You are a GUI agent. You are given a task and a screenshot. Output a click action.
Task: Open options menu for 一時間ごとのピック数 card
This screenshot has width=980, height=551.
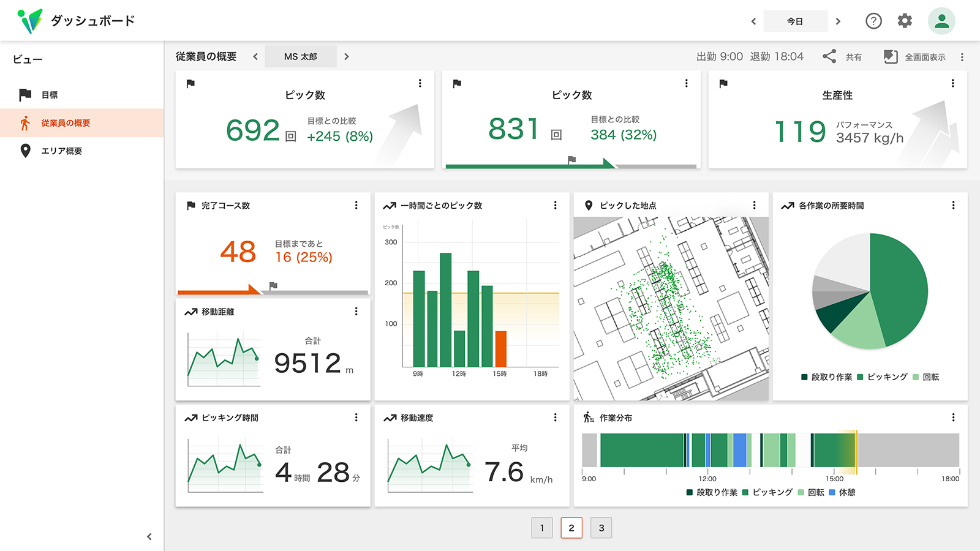coord(555,205)
